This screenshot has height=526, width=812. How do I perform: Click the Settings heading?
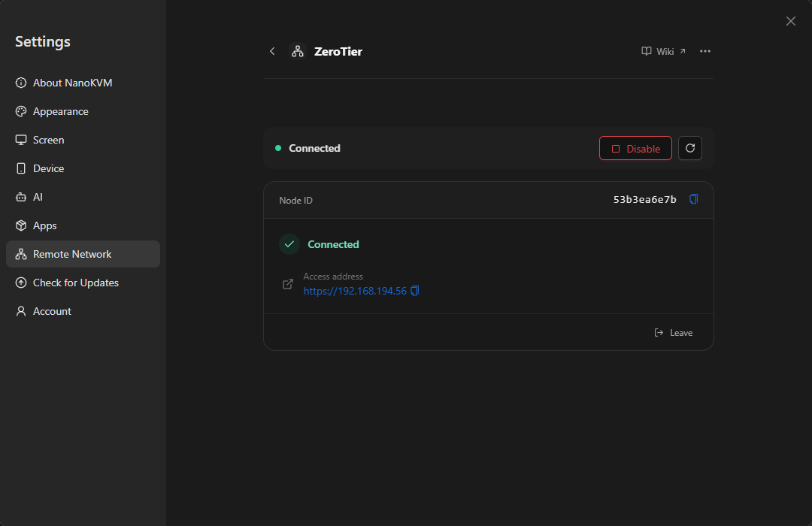[42, 42]
